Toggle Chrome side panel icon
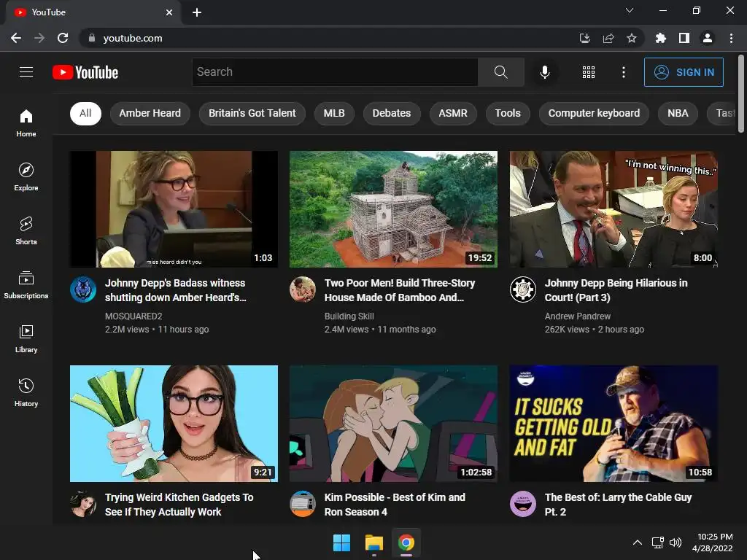The width and height of the screenshot is (747, 560). 684,38
